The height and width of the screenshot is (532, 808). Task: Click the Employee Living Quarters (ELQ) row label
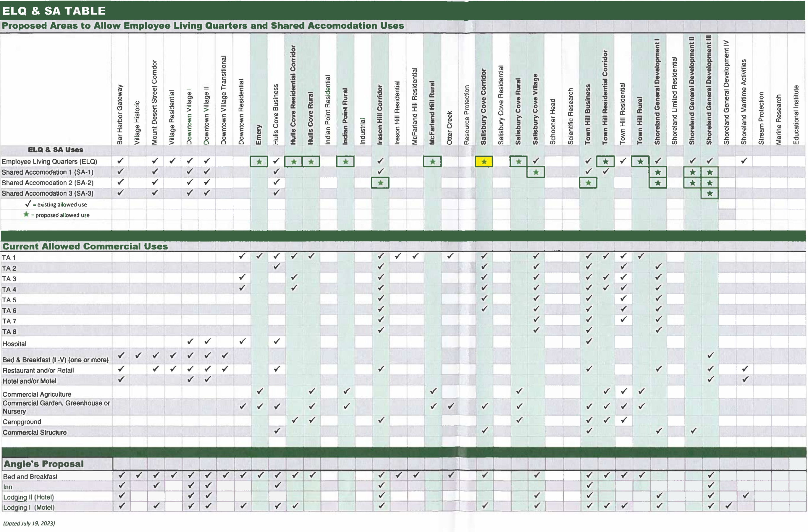(49, 161)
